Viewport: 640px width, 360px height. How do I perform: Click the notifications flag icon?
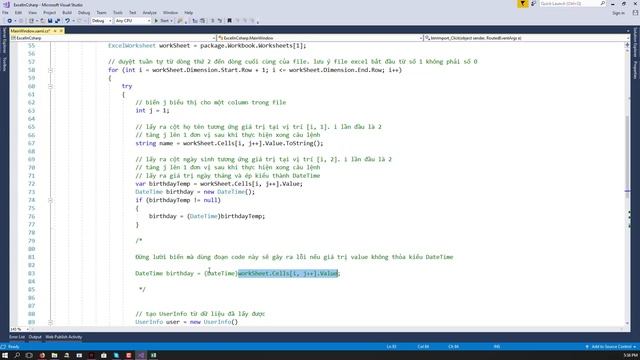(x=523, y=4)
